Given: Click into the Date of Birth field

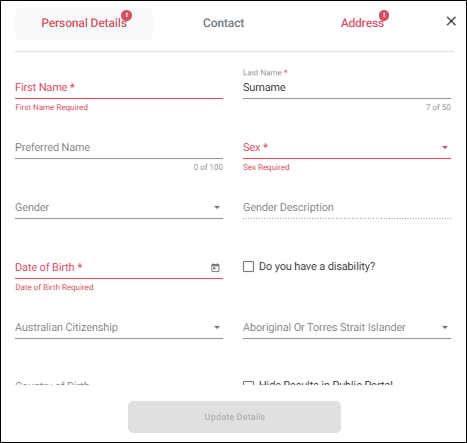Looking at the screenshot, I should point(112,268).
